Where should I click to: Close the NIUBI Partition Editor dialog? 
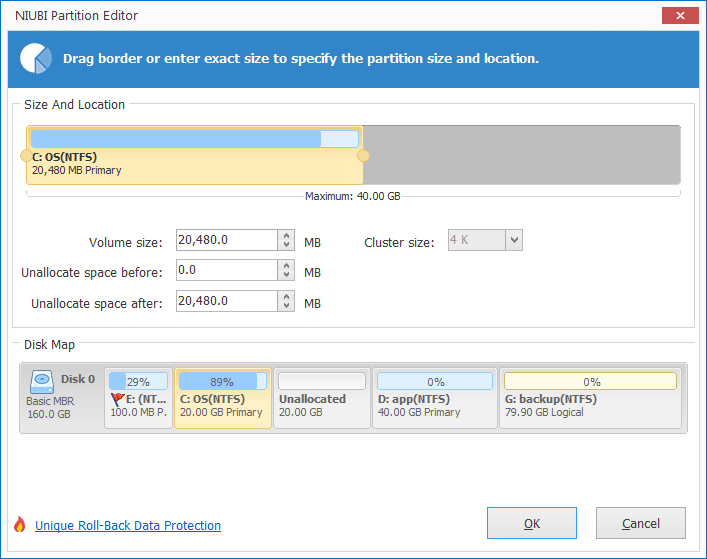[x=680, y=16]
